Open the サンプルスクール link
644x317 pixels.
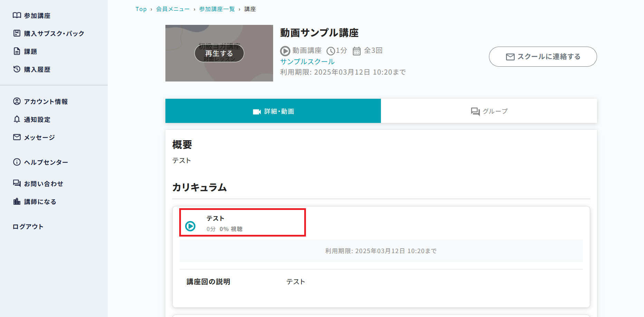(x=307, y=61)
